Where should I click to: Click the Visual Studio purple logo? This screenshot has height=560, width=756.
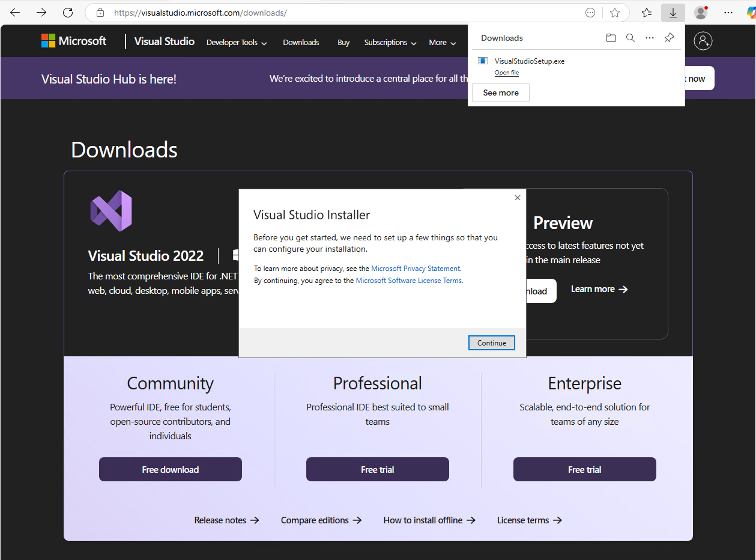click(111, 211)
